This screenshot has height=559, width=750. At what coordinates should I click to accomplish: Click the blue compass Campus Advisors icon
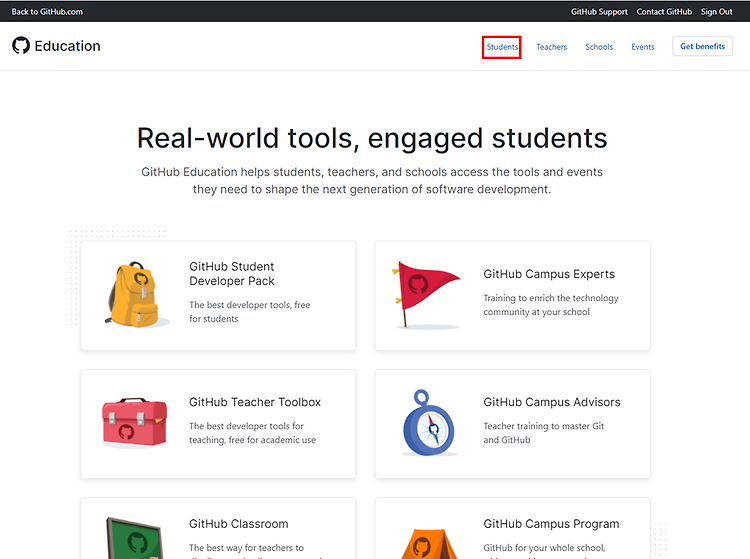[x=429, y=422]
